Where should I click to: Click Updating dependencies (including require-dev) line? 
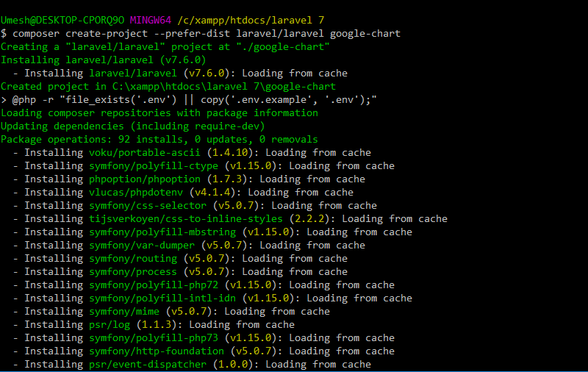click(x=133, y=126)
